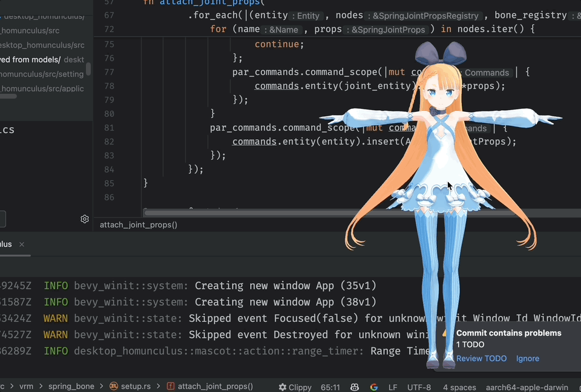Click the ': &Name' inlay hint
Image resolution: width=581 pixels, height=392 pixels.
pos(281,30)
